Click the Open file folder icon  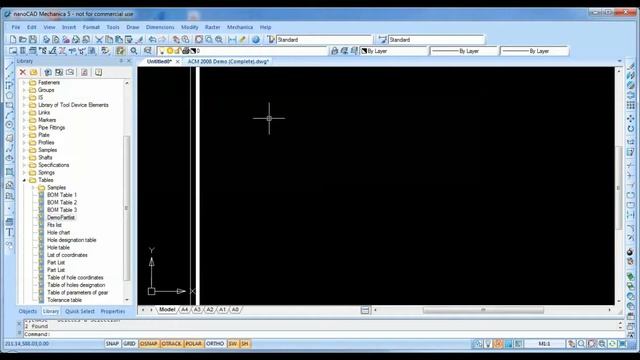(22, 40)
